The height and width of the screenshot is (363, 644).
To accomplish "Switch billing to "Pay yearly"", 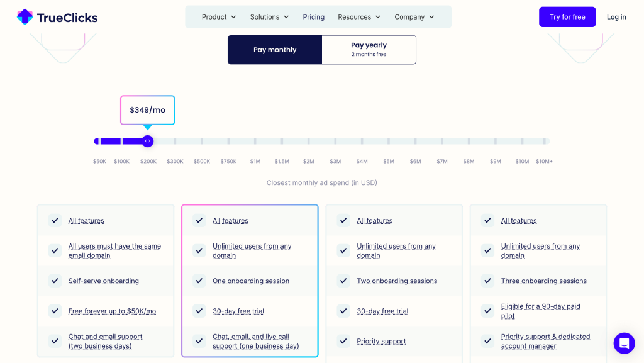I will pyautogui.click(x=369, y=49).
